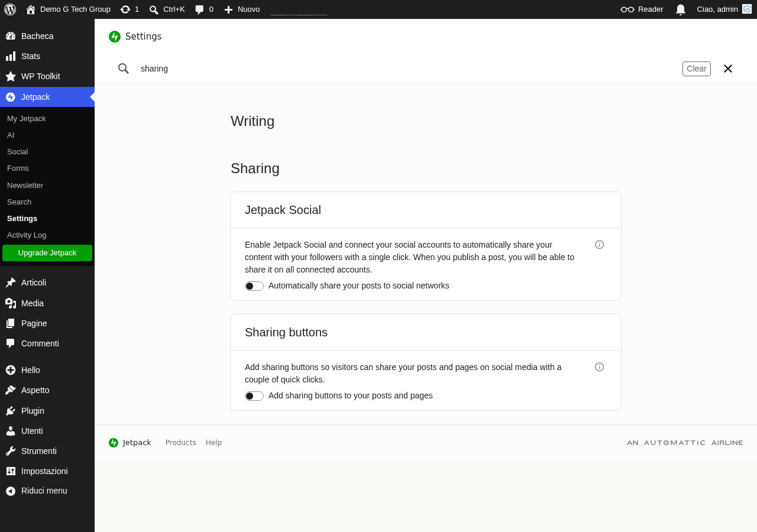Open the notifications bell icon
Screen dimensions: 757x532
pos(681,9)
